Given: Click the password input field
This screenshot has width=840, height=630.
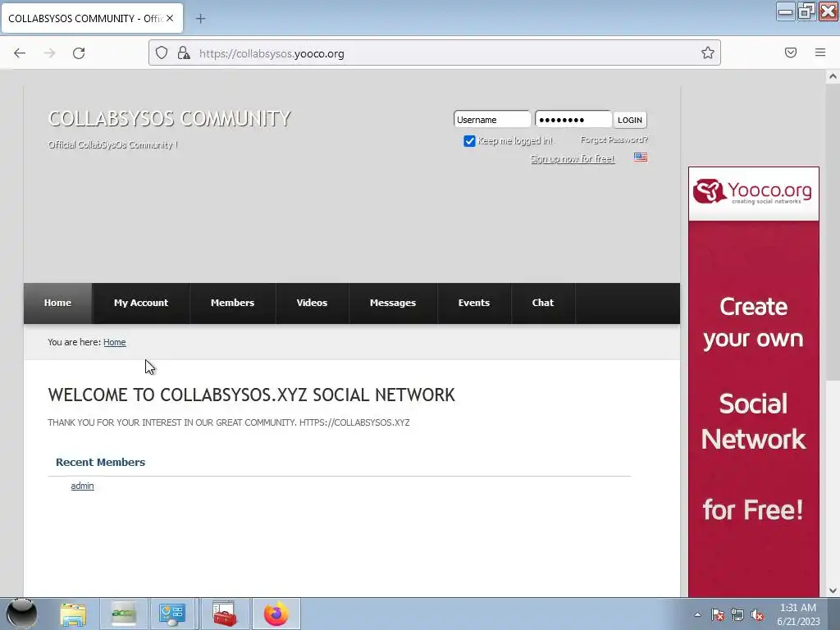Looking at the screenshot, I should pyautogui.click(x=573, y=120).
